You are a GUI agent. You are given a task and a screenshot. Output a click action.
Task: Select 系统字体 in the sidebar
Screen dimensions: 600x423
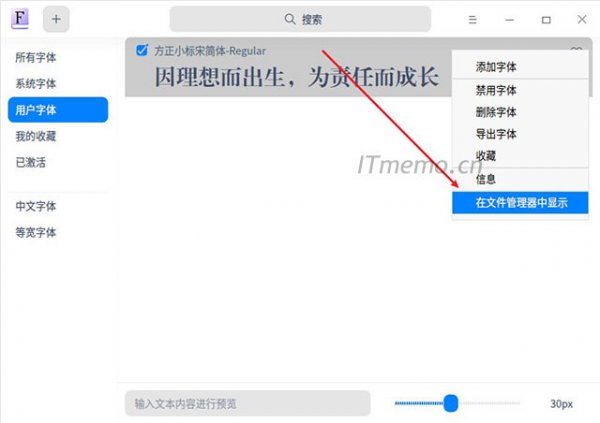[58, 83]
